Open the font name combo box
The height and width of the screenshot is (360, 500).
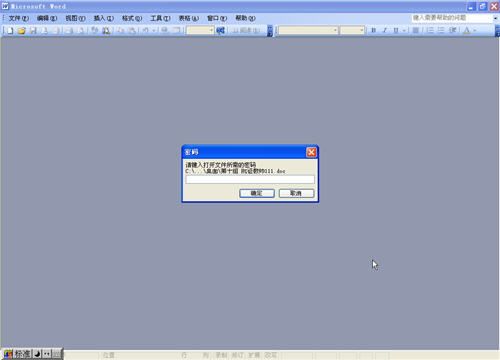(308, 31)
